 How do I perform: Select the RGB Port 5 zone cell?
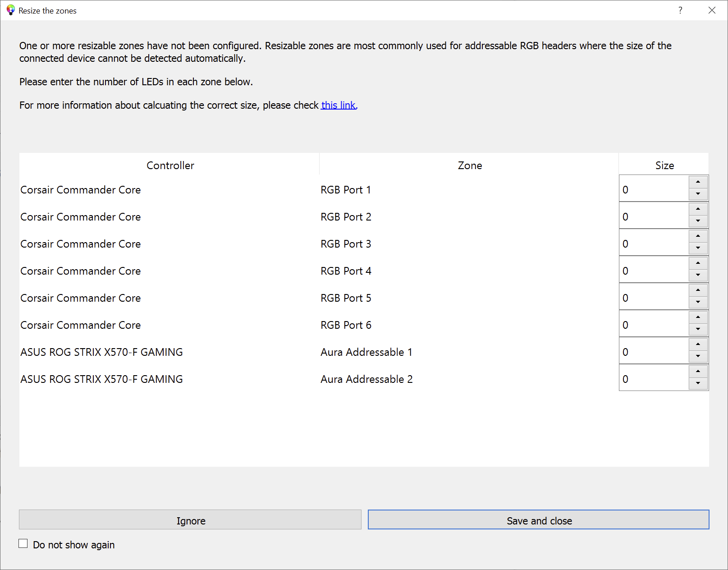tap(469, 297)
